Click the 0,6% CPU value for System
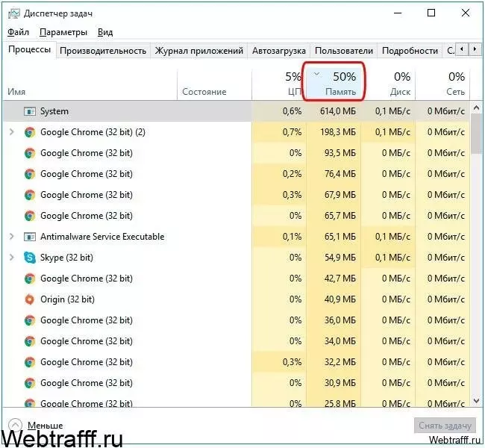This screenshot has height=448, width=485. coord(292,111)
